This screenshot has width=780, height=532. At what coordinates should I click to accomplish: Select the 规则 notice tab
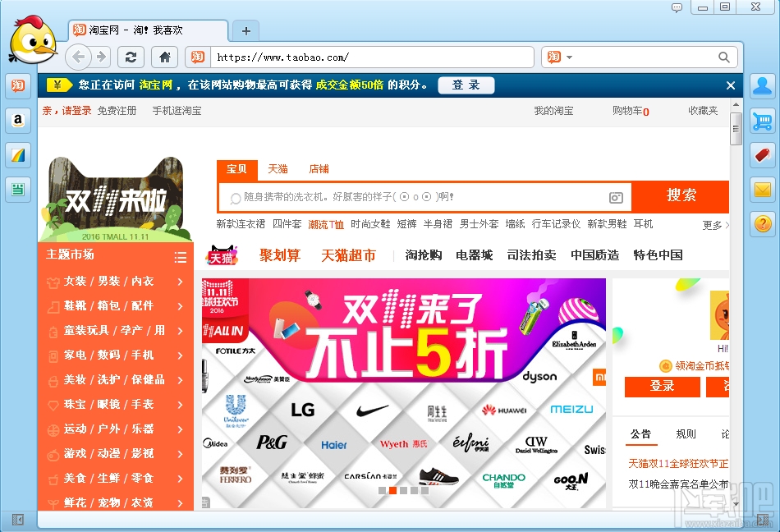686,434
